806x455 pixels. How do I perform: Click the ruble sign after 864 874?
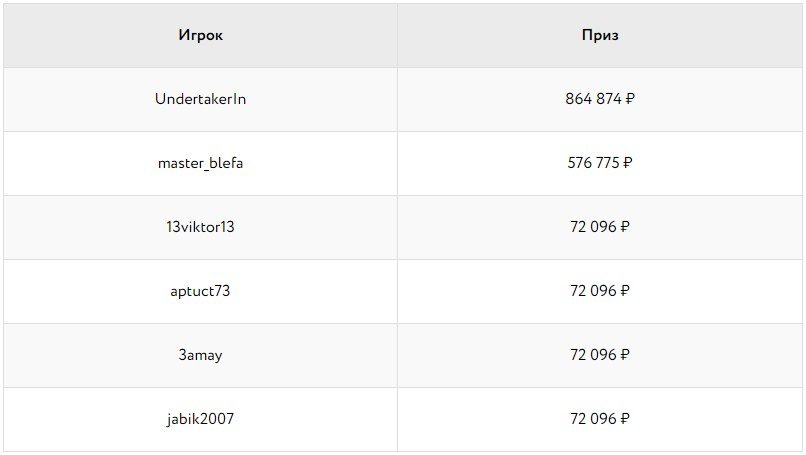click(x=630, y=99)
